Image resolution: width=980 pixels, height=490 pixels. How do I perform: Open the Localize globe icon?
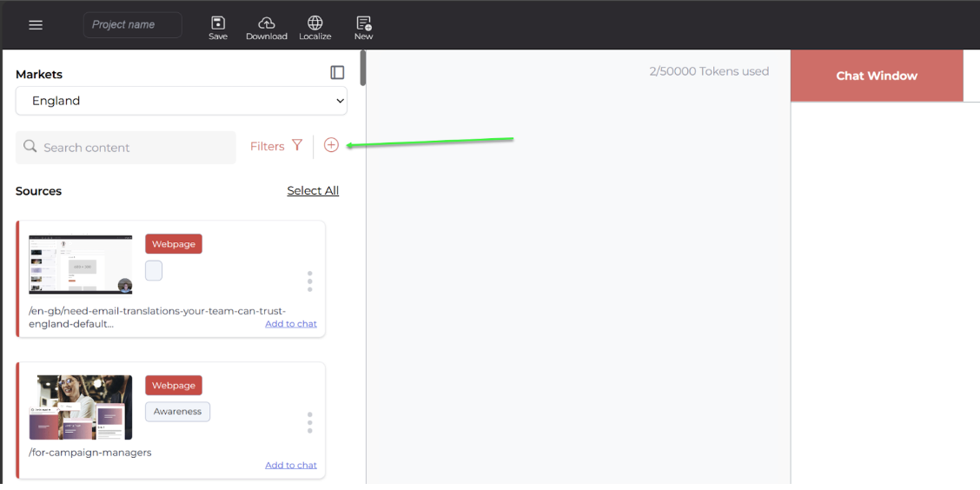pos(315,23)
